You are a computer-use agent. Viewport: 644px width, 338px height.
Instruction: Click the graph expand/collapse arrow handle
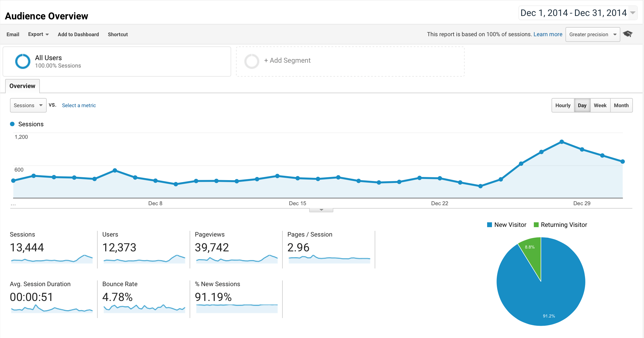[x=322, y=211]
